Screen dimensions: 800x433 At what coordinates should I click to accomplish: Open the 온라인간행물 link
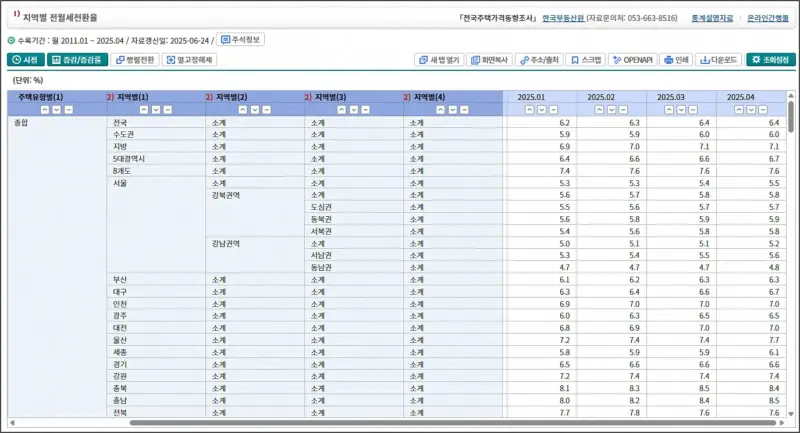click(768, 18)
